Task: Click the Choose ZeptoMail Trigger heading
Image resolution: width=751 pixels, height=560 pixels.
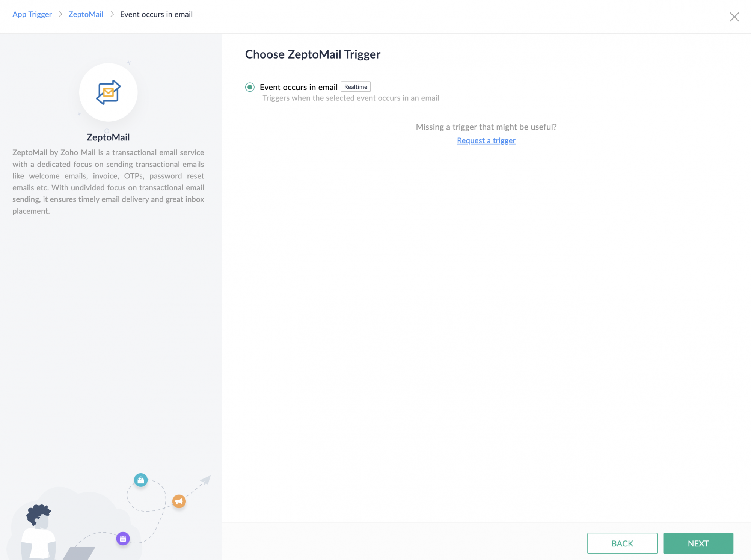Action: [x=312, y=54]
